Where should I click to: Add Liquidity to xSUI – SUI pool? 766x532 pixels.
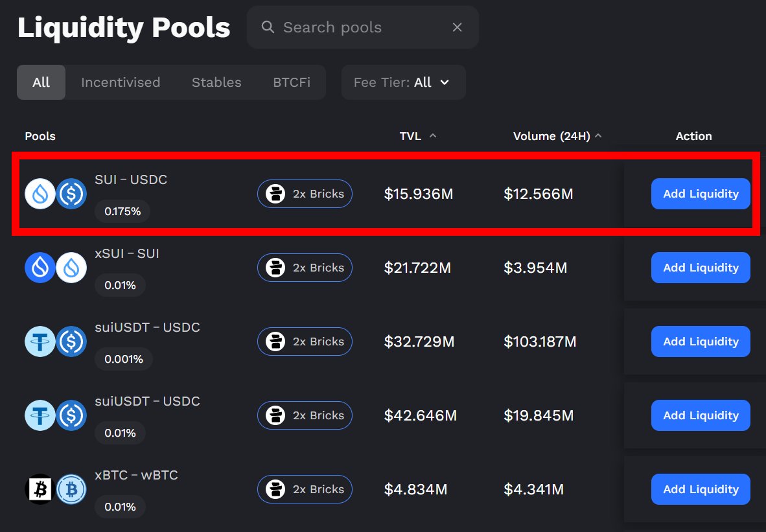(x=701, y=268)
